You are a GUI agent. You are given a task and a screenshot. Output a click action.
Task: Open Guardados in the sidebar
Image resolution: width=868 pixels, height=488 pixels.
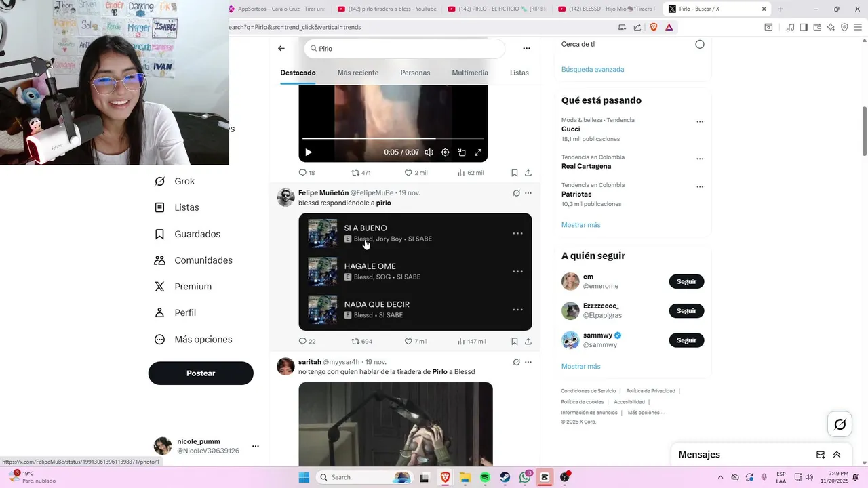[187, 234]
